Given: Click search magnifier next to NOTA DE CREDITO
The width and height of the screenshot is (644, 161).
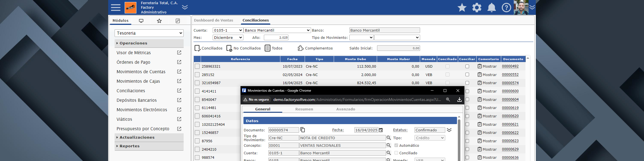Looking at the screenshot, I should pos(389,138).
